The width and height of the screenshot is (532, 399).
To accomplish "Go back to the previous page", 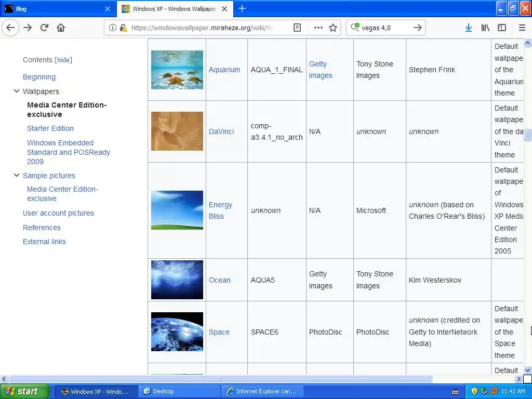I will coord(10,28).
